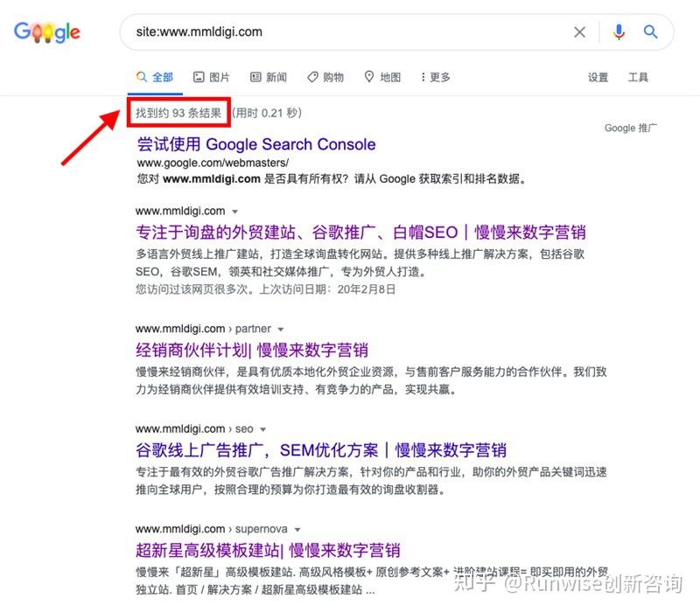Clear the search box with X icon
Image resolution: width=700 pixels, height=612 pixels.
[579, 32]
